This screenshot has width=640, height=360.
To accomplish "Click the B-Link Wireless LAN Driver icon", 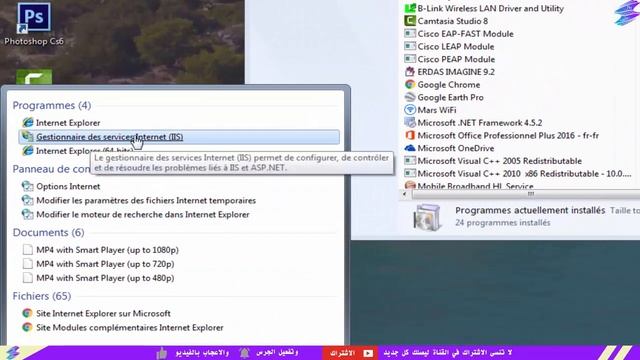I will point(410,8).
